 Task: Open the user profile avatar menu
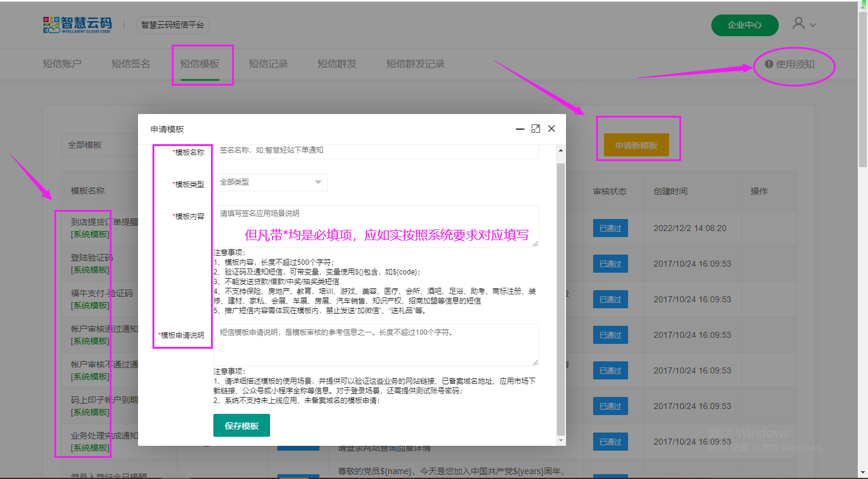(x=799, y=24)
